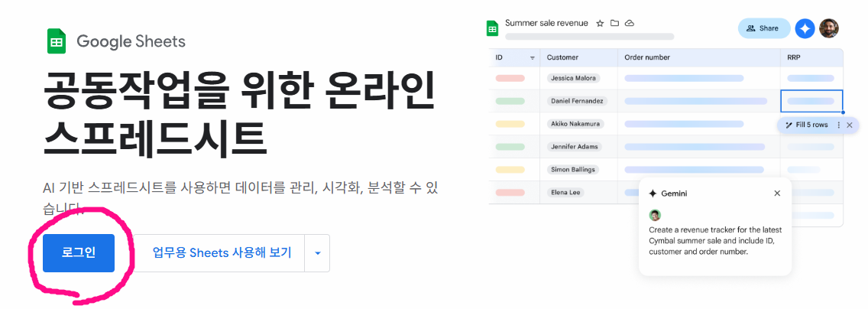Click the small user avatar in Gemini panel
The image size is (868, 309).
pos(655,216)
